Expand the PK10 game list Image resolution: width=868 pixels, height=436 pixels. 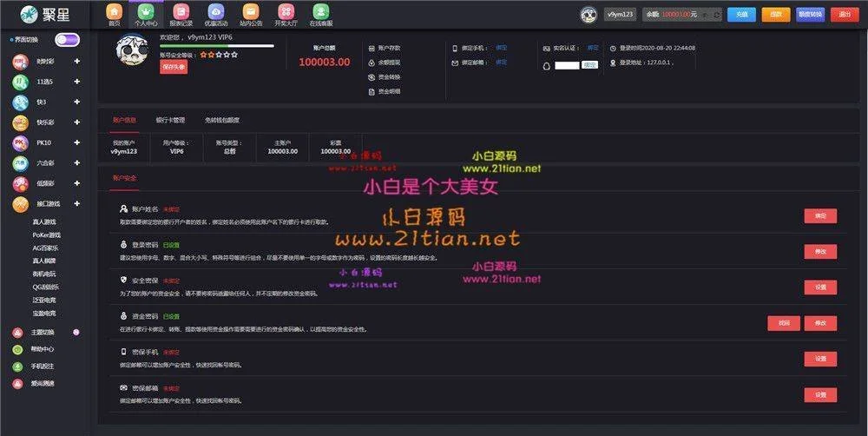point(77,142)
